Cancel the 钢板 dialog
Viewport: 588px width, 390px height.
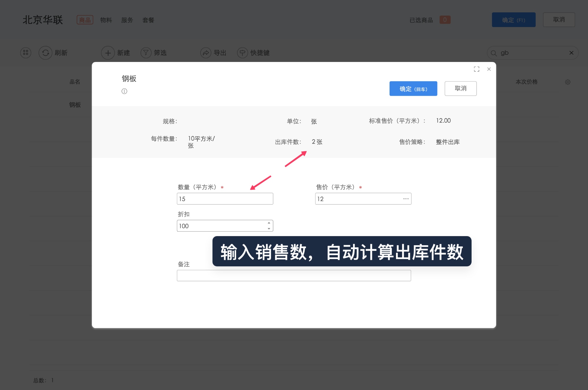pos(461,88)
